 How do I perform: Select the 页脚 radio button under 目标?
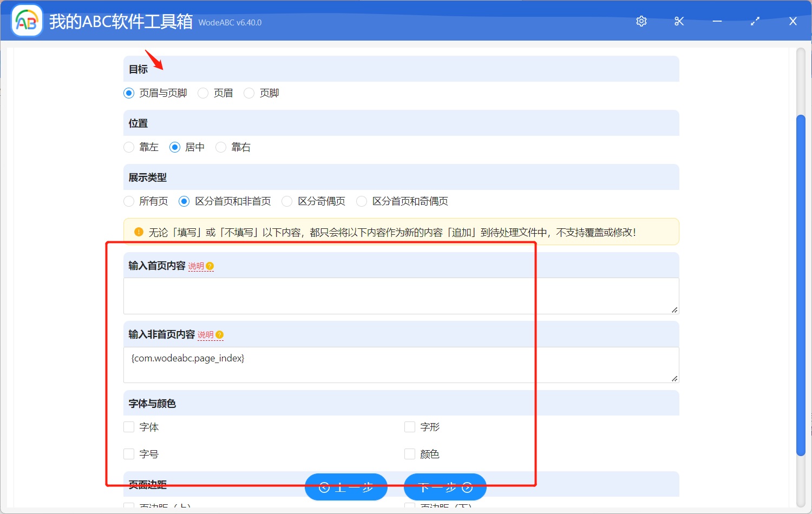(248, 93)
